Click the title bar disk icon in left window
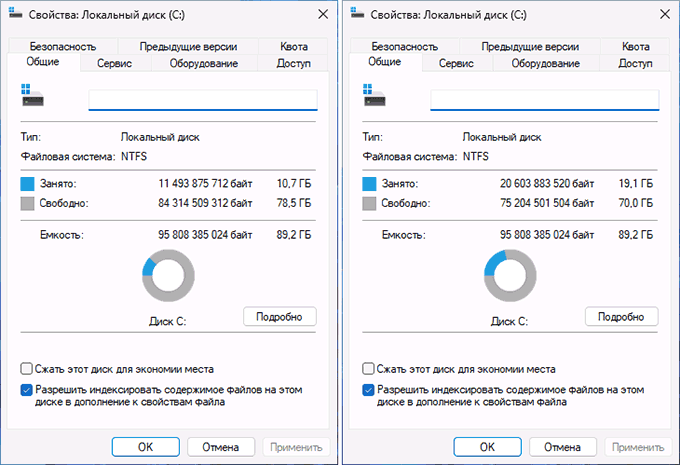The height and width of the screenshot is (465, 680). pos(15,13)
